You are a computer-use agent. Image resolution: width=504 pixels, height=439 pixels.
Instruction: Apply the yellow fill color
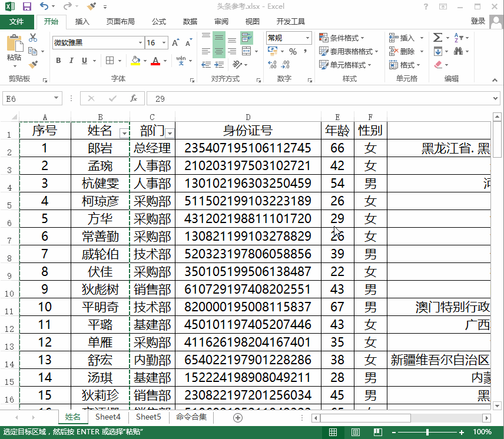135,61
